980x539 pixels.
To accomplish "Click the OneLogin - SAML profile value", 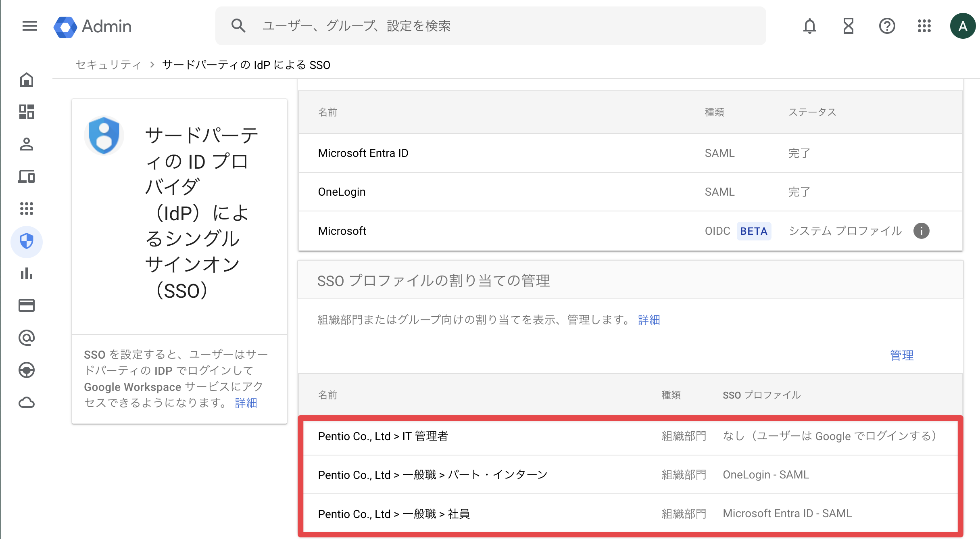I will [x=766, y=475].
